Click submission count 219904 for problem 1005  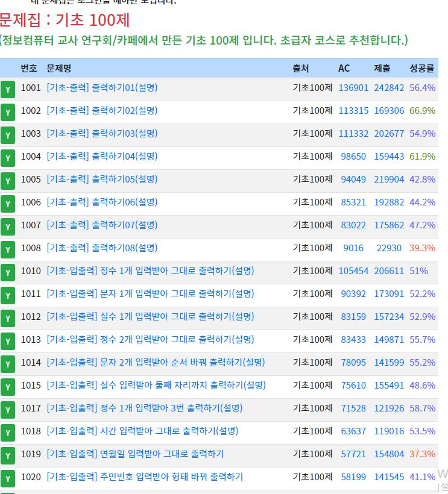(x=389, y=180)
